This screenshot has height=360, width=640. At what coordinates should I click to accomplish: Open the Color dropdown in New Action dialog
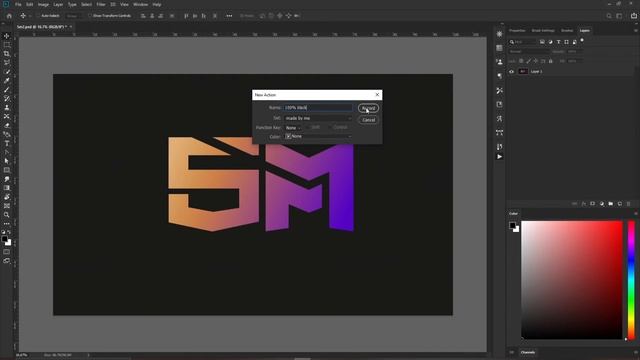pyautogui.click(x=318, y=136)
